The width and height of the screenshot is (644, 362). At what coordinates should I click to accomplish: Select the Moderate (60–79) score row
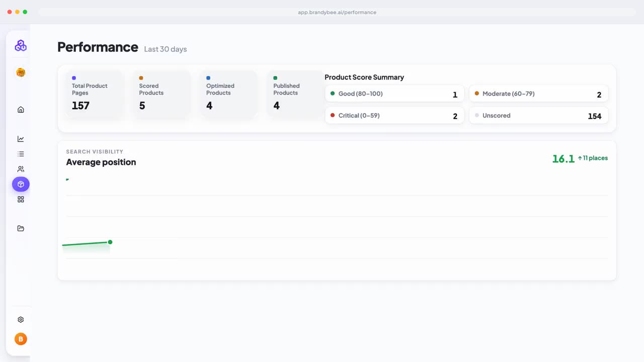click(538, 94)
